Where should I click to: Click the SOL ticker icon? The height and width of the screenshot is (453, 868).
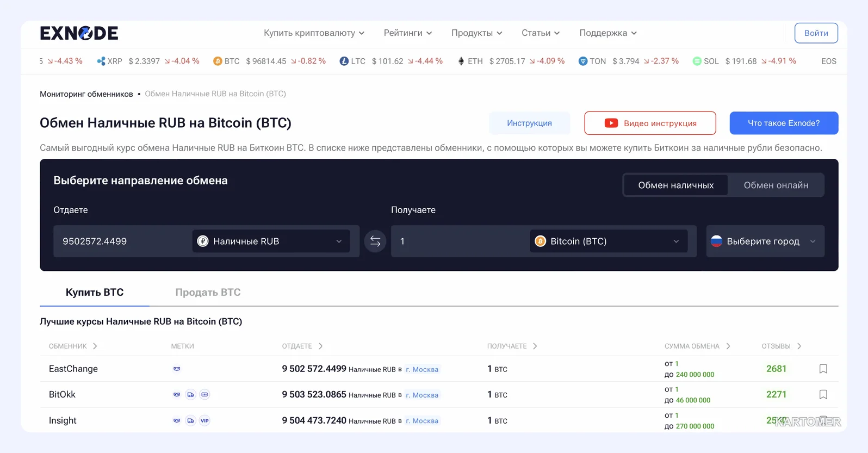[697, 61]
